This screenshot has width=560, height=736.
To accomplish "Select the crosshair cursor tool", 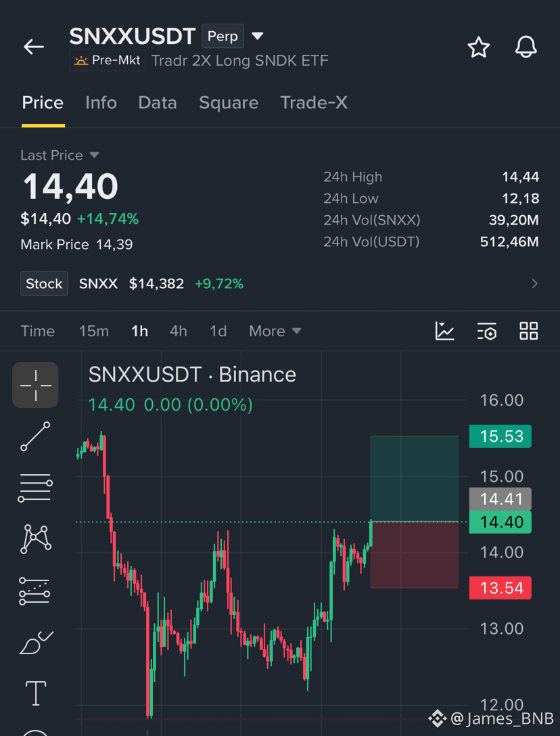I will pyautogui.click(x=35, y=385).
